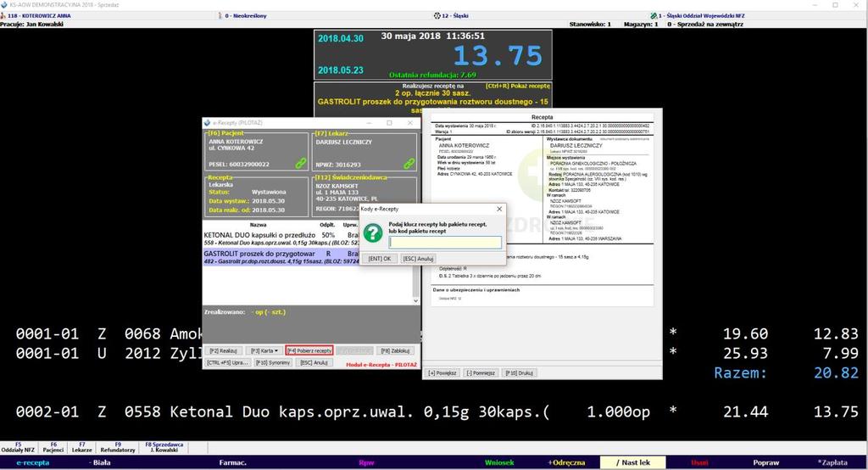Click the key input field in Kody e-Recepty
Screen dimensions: 868x470
point(445,242)
